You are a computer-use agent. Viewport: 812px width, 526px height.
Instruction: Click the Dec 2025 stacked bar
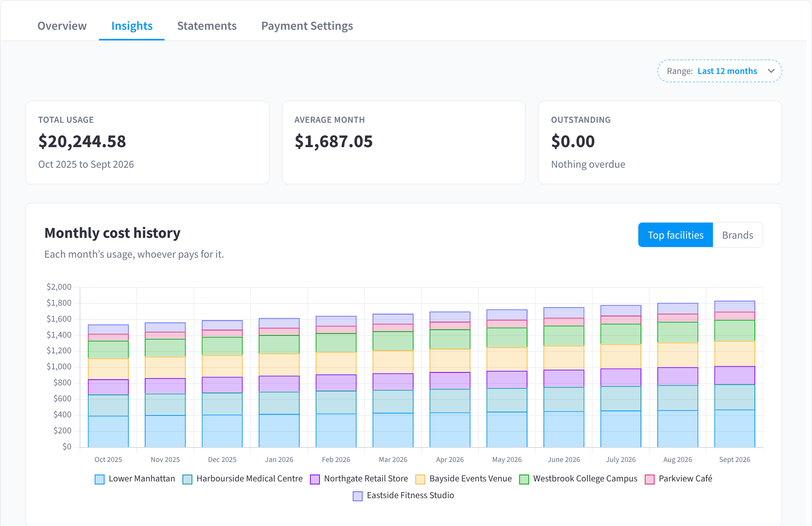[x=222, y=384]
